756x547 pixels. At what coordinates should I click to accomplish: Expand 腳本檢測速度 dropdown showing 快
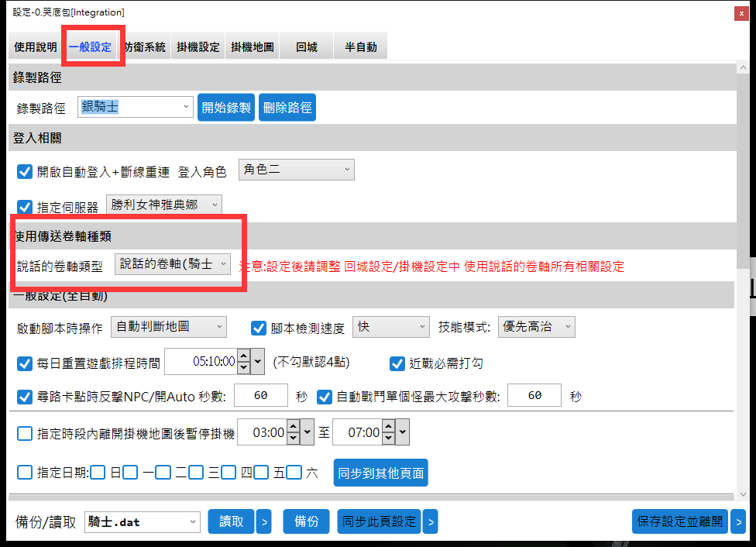(x=390, y=328)
